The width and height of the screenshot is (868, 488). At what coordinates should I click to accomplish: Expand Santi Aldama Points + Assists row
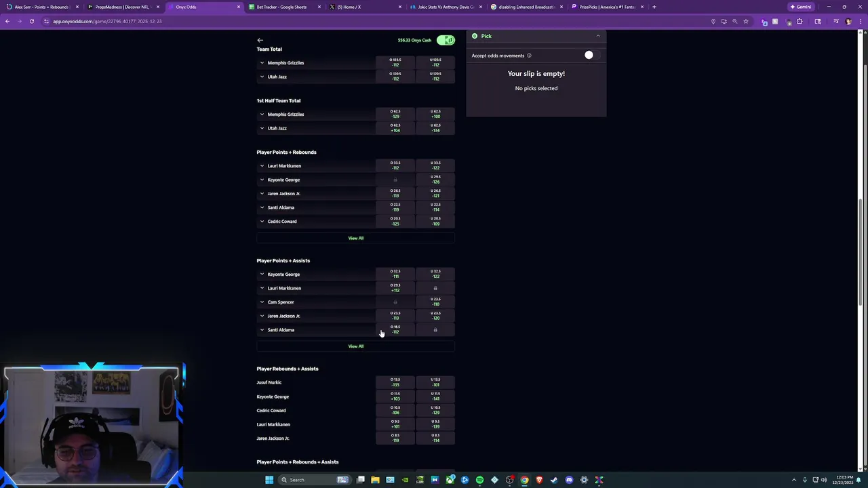262,330
